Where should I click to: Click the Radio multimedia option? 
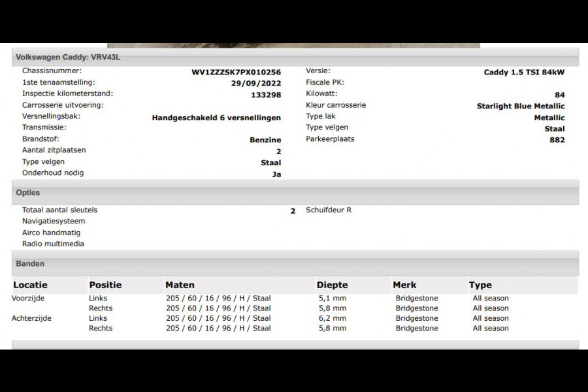coord(54,244)
